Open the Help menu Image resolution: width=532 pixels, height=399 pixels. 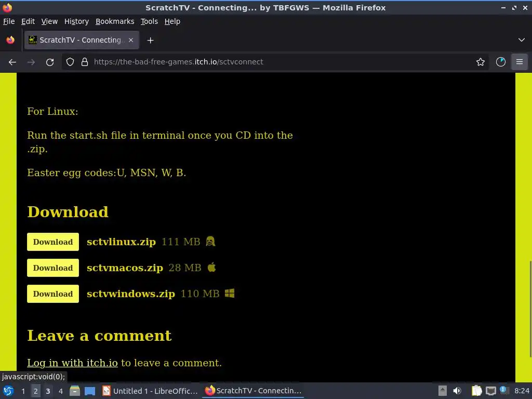click(172, 21)
